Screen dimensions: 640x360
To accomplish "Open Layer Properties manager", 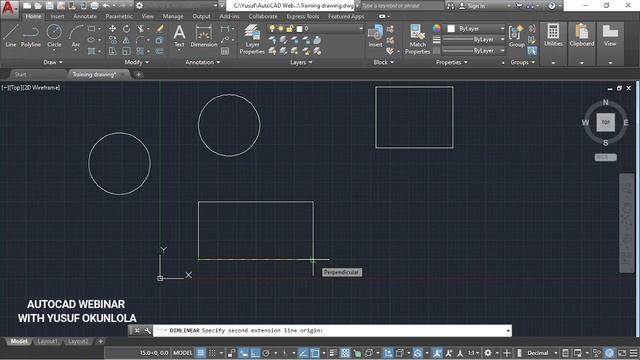I will point(252,39).
